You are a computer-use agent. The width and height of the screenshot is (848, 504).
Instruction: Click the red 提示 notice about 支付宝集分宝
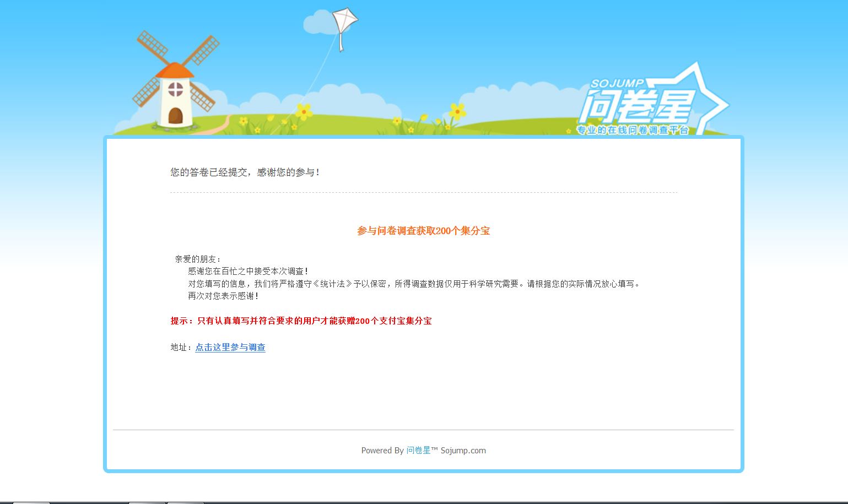click(x=301, y=321)
